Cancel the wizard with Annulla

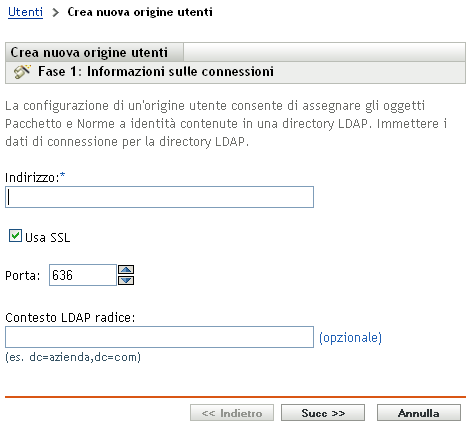coord(419,413)
